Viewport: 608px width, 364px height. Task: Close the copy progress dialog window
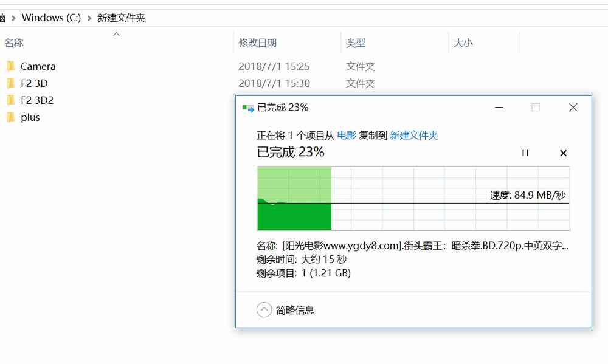point(573,108)
